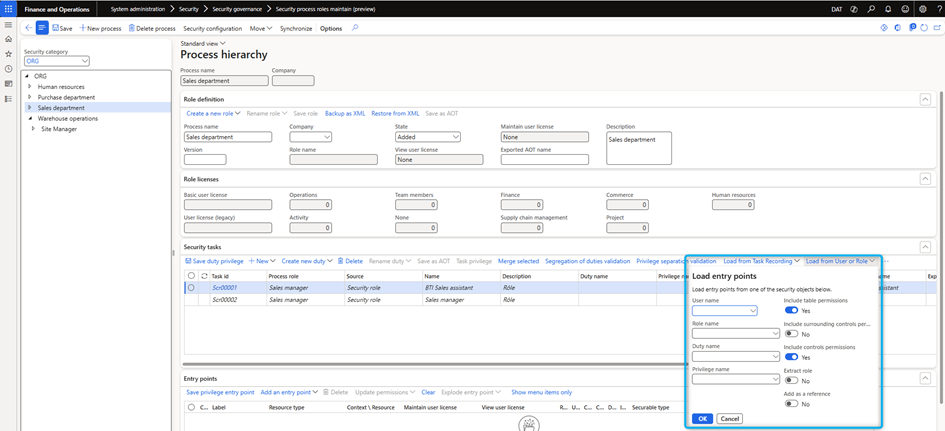
Task: Open the app launcher waffle icon
Action: [x=9, y=8]
